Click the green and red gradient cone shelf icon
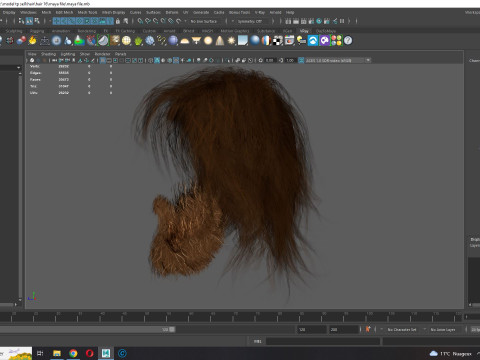Viewport: 480px width, 360px height. pyautogui.click(x=79, y=41)
